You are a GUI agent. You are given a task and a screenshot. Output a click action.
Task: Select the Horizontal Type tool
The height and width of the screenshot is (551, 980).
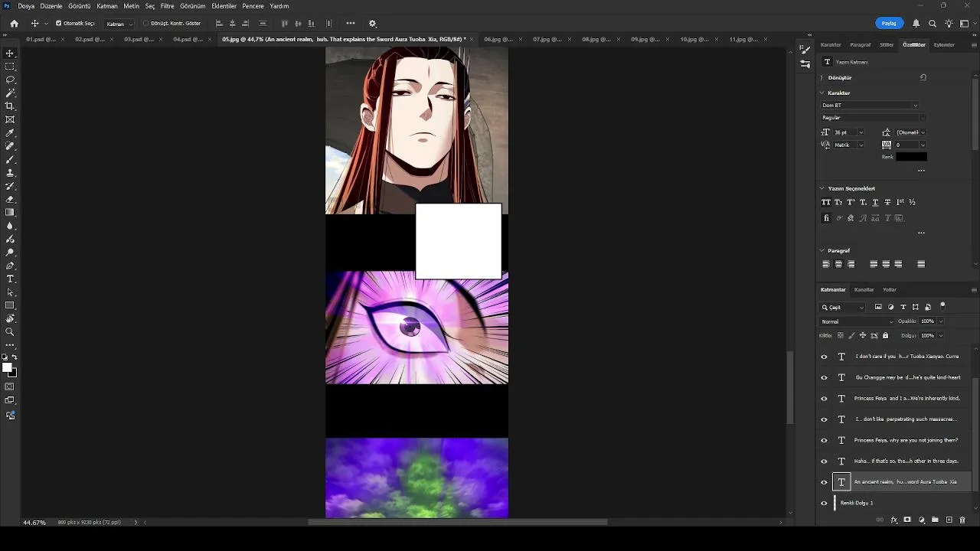[10, 279]
